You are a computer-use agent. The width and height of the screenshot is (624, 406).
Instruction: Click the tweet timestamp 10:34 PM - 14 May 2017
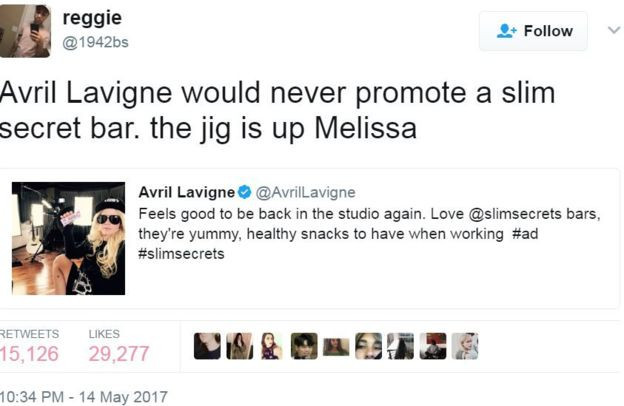pyautogui.click(x=84, y=397)
